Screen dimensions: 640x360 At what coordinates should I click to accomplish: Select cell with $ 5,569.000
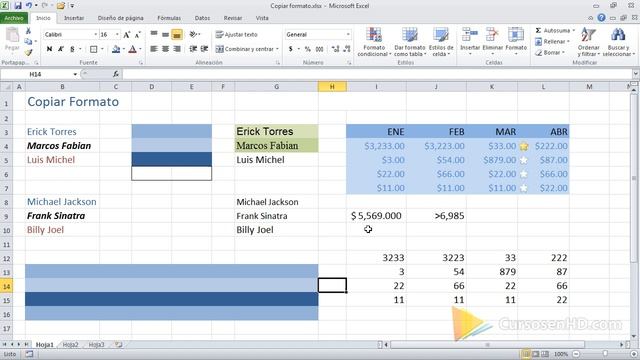(x=376, y=216)
